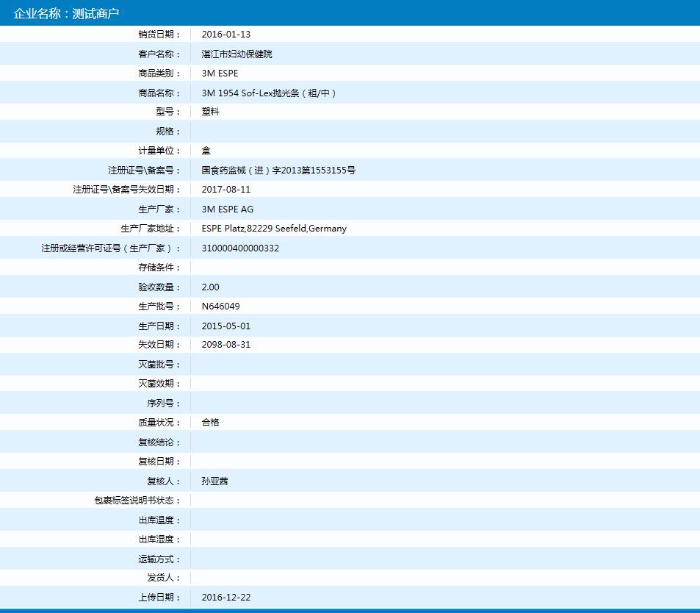Screen dimensions: 700x613
Task: Click the 运输方式 field label
Action: 159,559
